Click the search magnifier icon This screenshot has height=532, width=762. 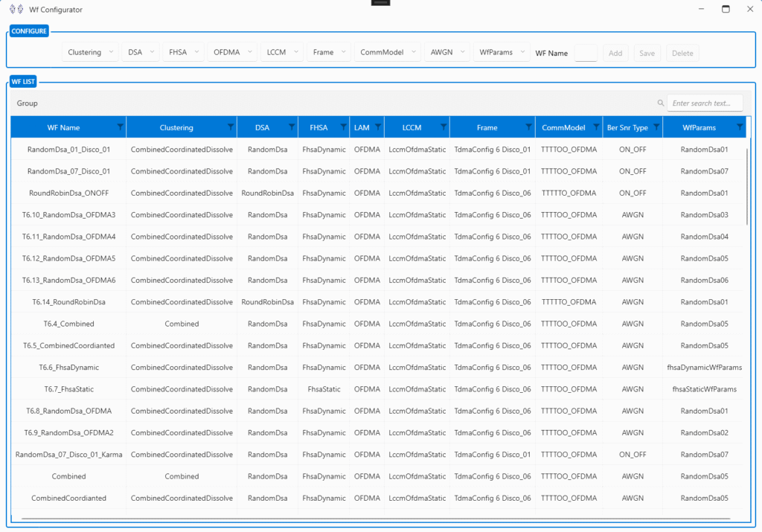click(661, 103)
